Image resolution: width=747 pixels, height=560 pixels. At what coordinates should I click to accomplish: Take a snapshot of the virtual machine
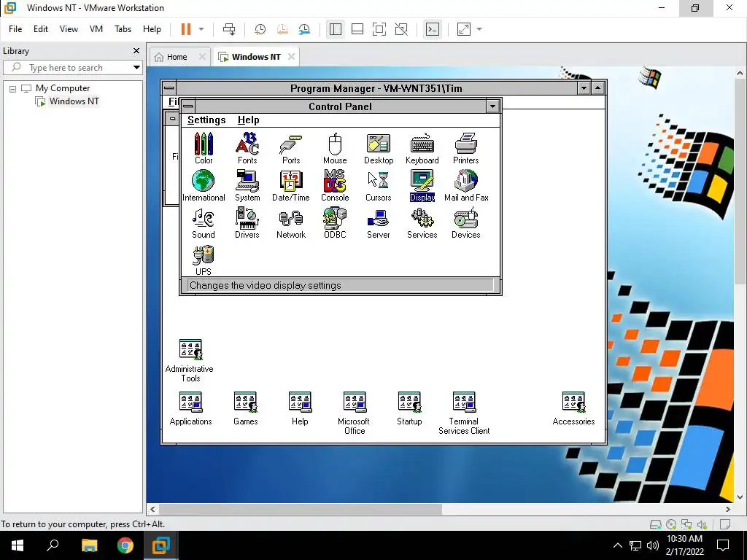click(x=260, y=29)
